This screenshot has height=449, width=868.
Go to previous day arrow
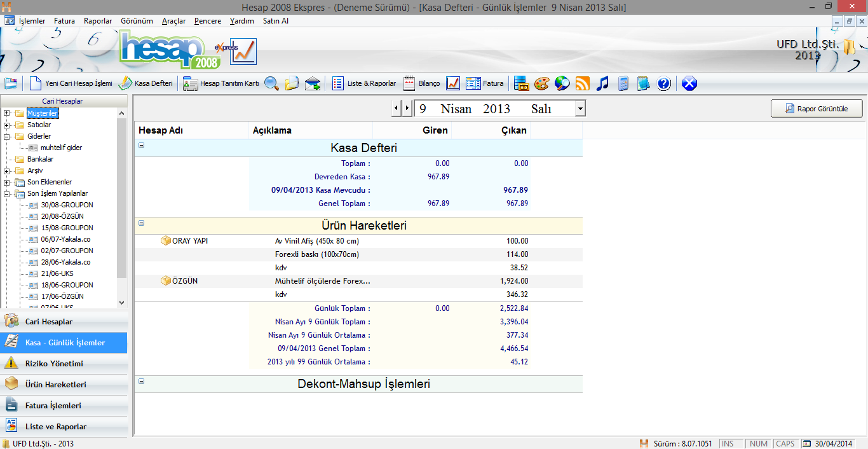pyautogui.click(x=397, y=108)
